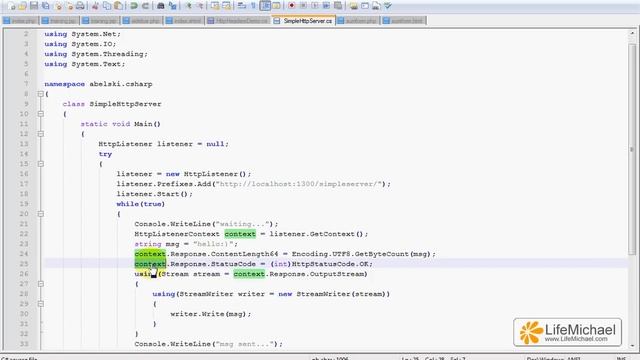Click 'Encoding.UTF8.GetByteCount(msg)' text
Viewport: 640px width, 360px height.
click(361, 254)
